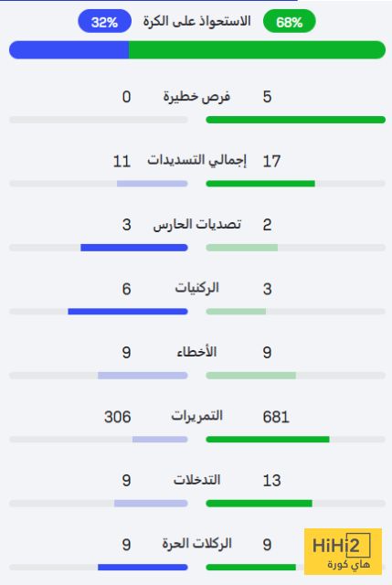Click the blue segment of possession bar
The image size is (392, 585).
tap(69, 50)
